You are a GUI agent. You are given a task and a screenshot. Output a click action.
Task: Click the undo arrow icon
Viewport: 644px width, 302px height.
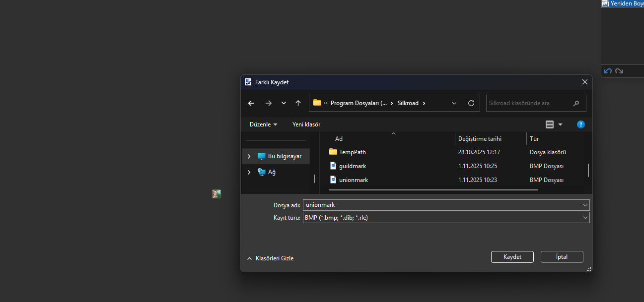tap(607, 71)
